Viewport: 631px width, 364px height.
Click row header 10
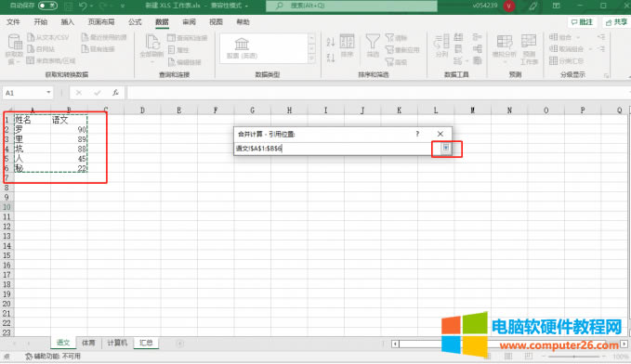(7, 207)
